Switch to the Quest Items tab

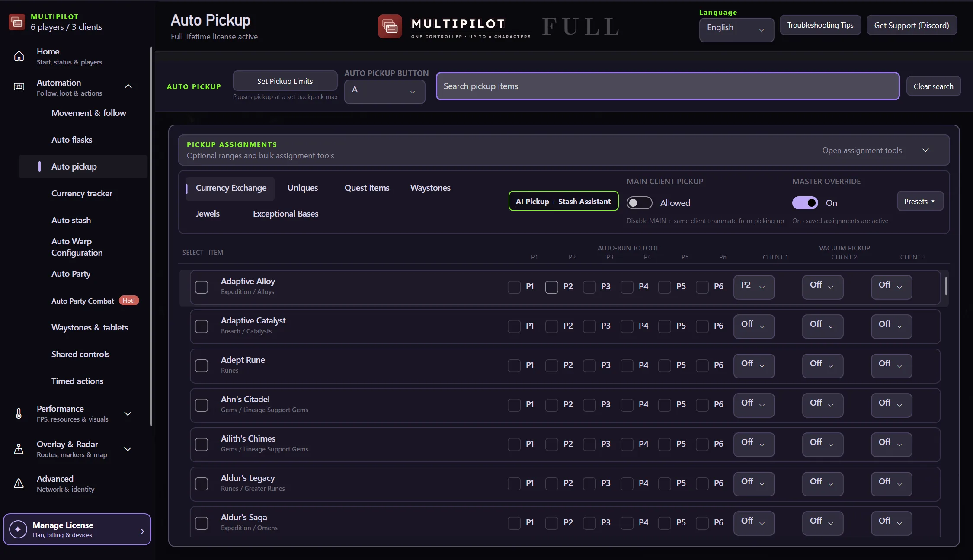click(x=367, y=188)
